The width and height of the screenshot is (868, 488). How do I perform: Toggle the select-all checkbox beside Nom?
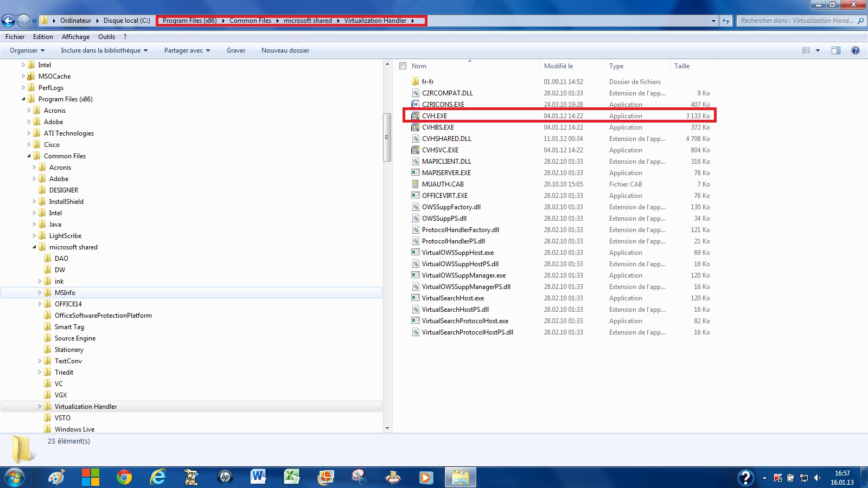point(403,66)
